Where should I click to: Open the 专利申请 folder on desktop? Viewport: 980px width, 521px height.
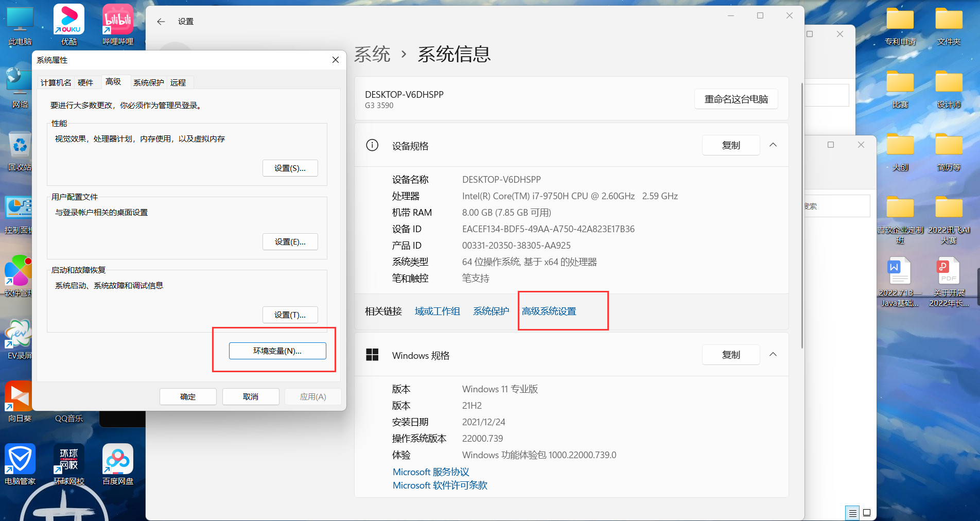click(900, 26)
